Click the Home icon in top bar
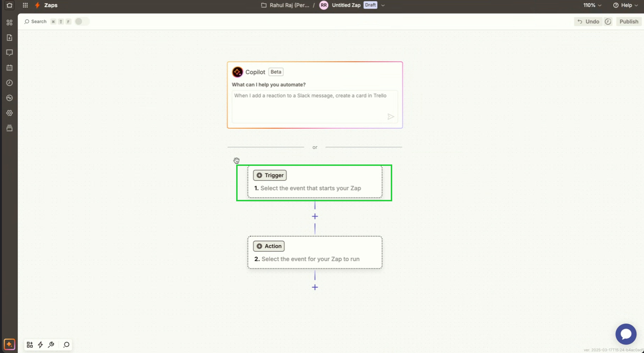Viewport: 644px width, 353px height. (x=10, y=5)
